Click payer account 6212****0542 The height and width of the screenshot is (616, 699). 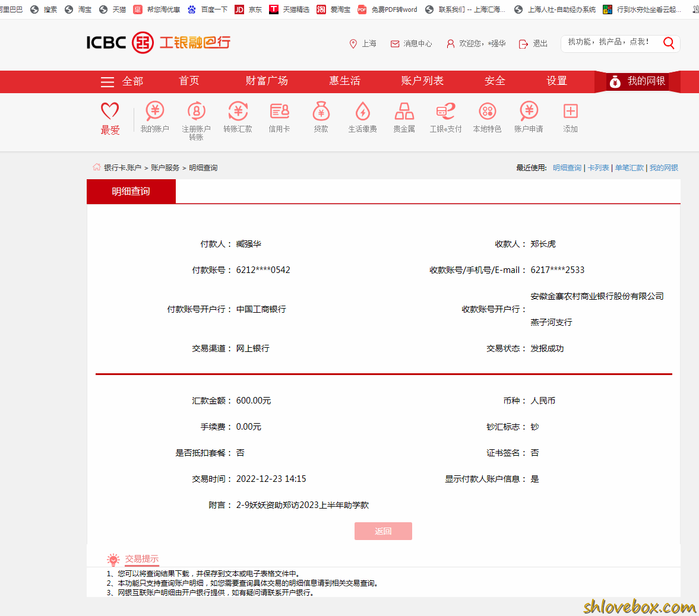tap(263, 270)
